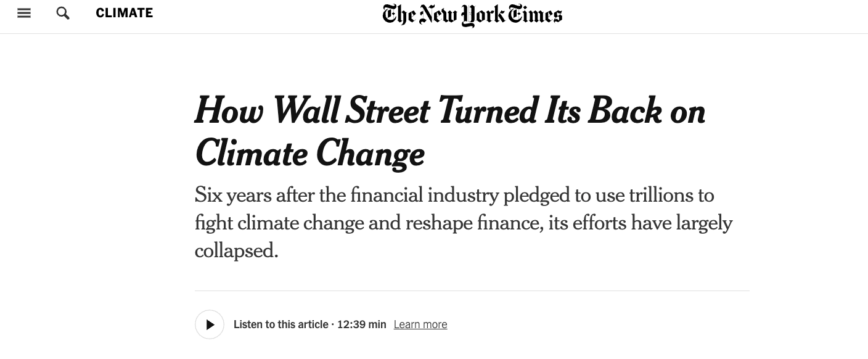The width and height of the screenshot is (868, 359).
Task: Select the menu icon with three horizontal lines
Action: pyautogui.click(x=24, y=12)
